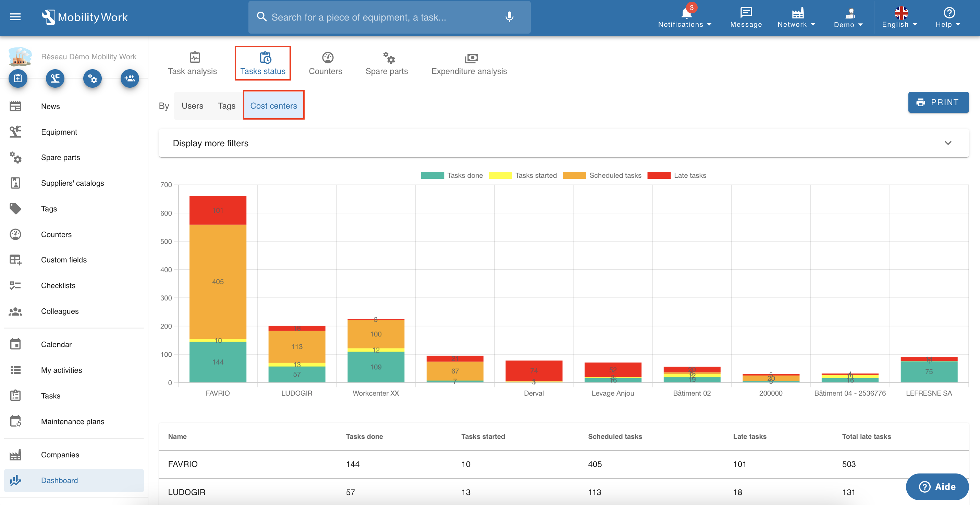980x505 pixels.
Task: Click the sidebar Spare parts gears icon
Action: click(15, 158)
